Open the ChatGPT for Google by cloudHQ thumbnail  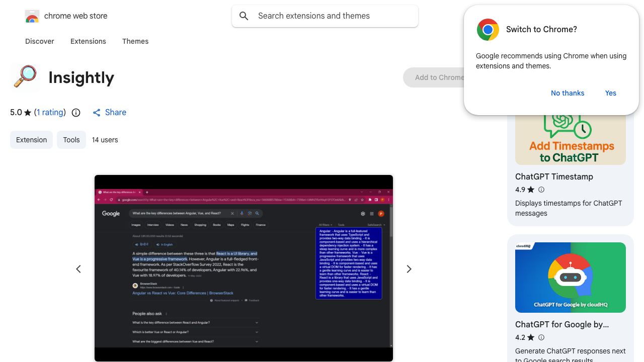tap(571, 278)
